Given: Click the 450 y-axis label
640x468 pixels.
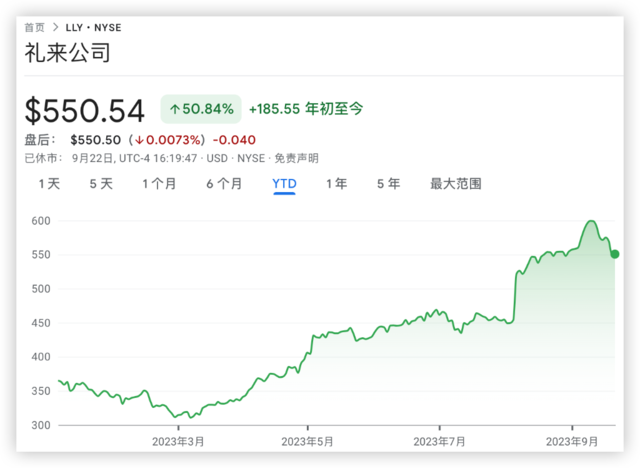Looking at the screenshot, I should [x=41, y=323].
